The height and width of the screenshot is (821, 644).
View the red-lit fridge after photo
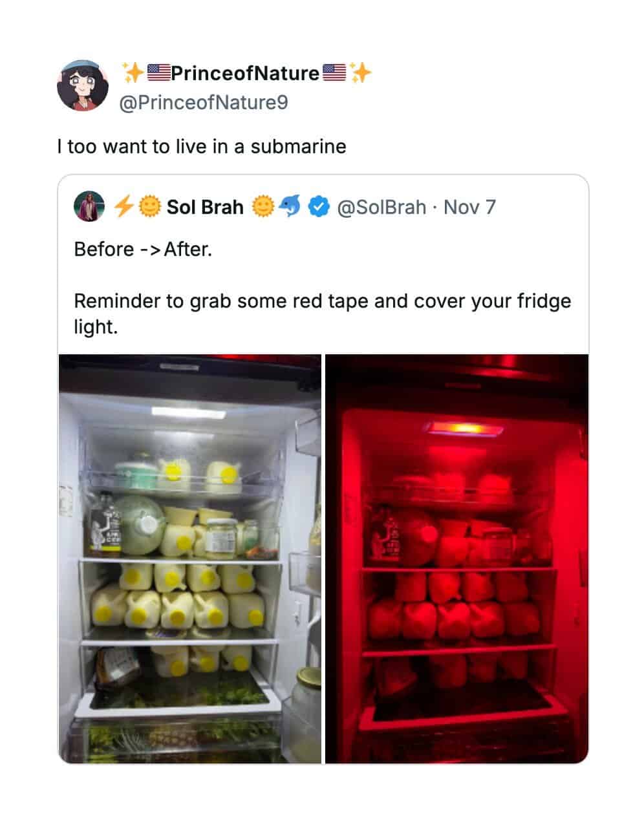pyautogui.click(x=456, y=559)
